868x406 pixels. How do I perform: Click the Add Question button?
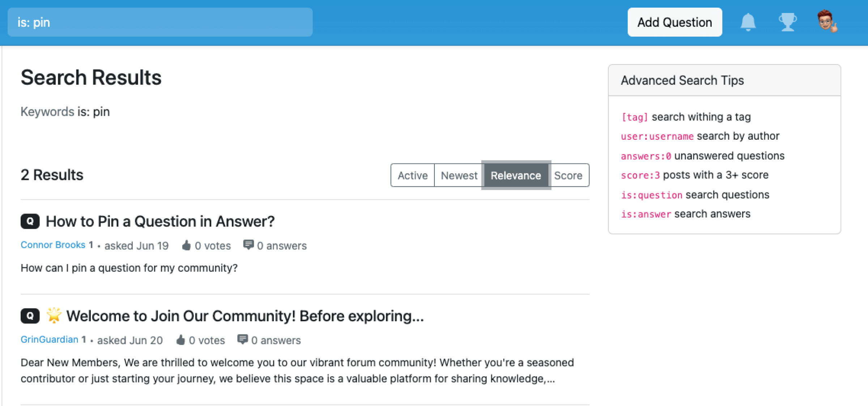(x=674, y=22)
